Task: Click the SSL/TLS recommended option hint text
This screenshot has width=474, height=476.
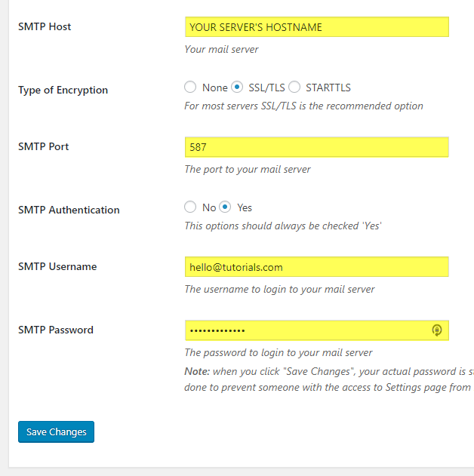Action: coord(303,106)
